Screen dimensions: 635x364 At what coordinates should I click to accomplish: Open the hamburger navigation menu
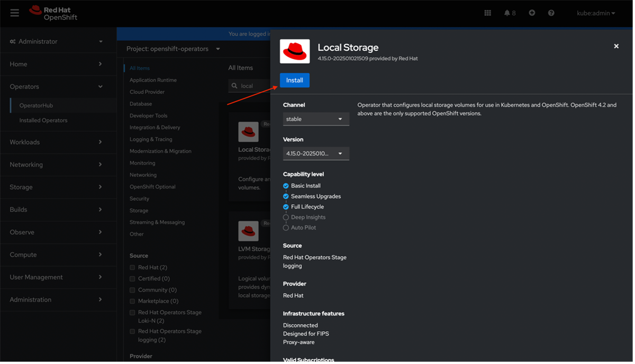point(14,13)
